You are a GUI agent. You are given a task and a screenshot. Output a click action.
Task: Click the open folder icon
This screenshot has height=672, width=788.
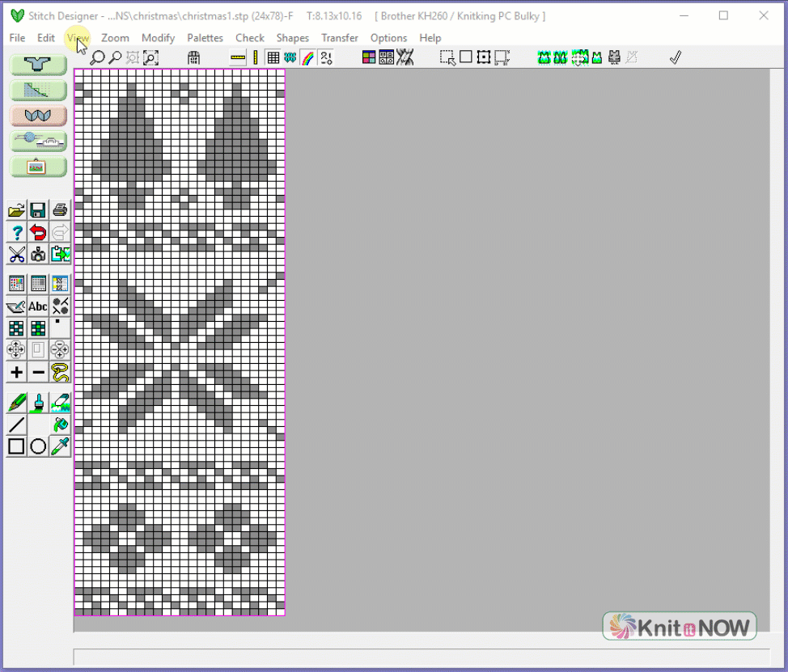point(16,210)
